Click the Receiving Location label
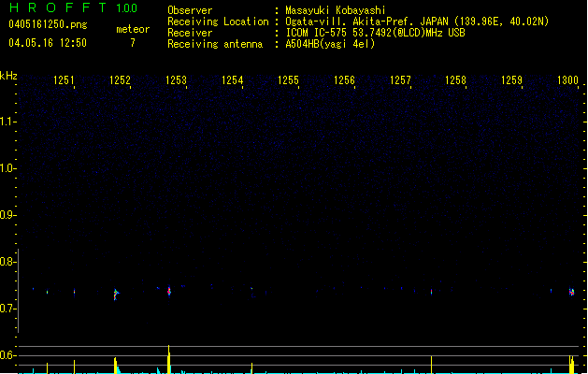Viewport: 588px width, 374px height. pos(218,22)
